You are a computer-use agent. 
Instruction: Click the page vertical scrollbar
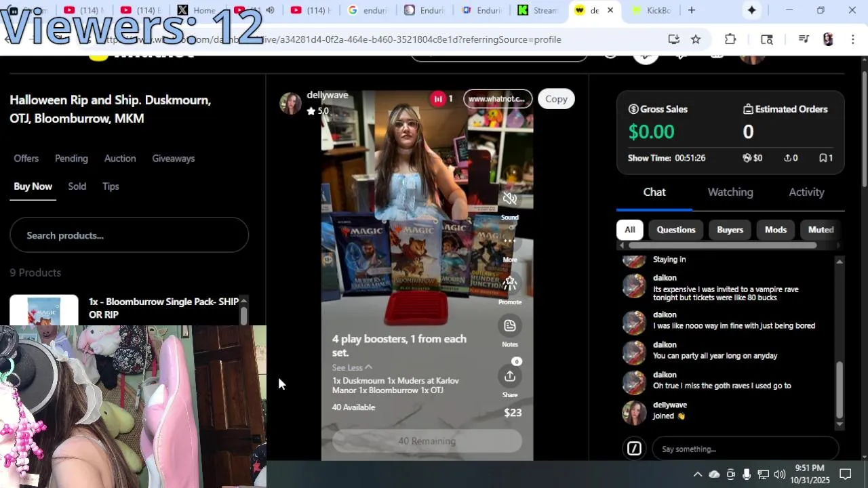(864, 129)
